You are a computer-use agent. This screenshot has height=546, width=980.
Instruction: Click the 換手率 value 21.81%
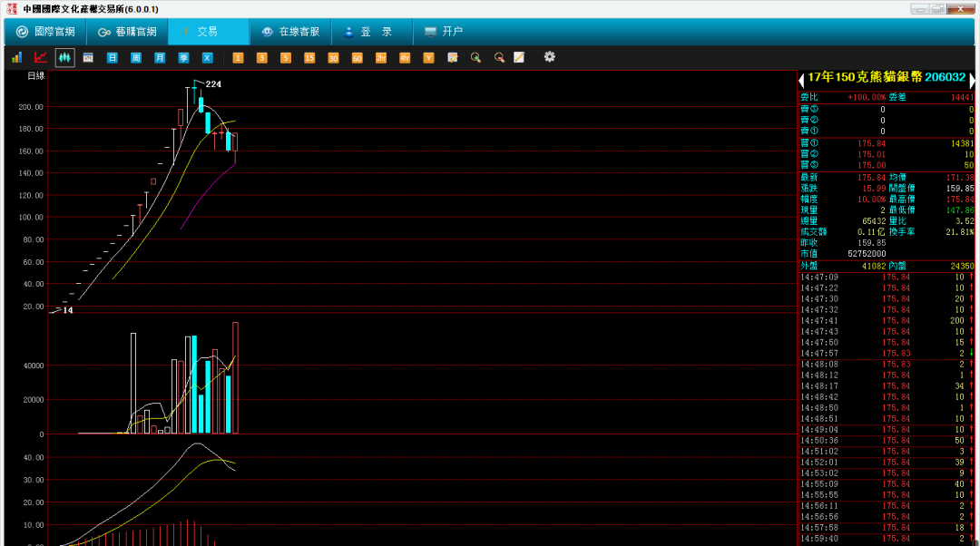(x=959, y=232)
